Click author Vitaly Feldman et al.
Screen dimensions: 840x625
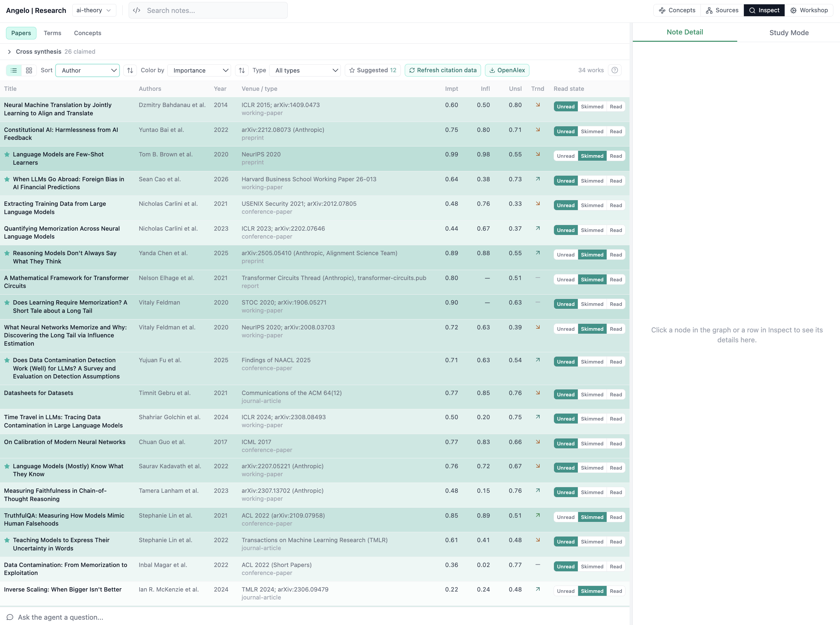[167, 328]
